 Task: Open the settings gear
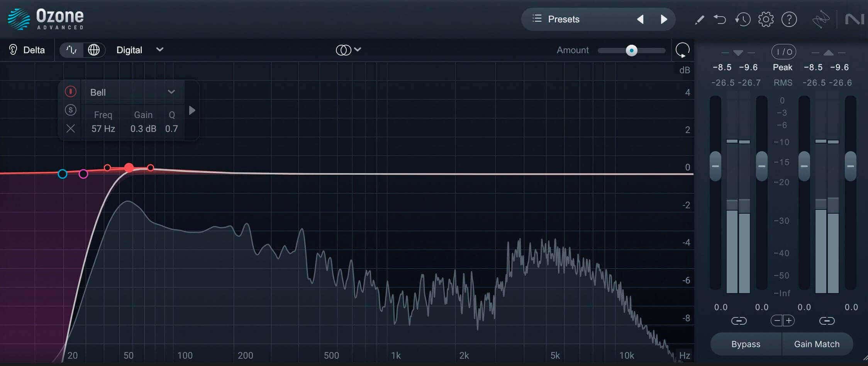pyautogui.click(x=766, y=19)
